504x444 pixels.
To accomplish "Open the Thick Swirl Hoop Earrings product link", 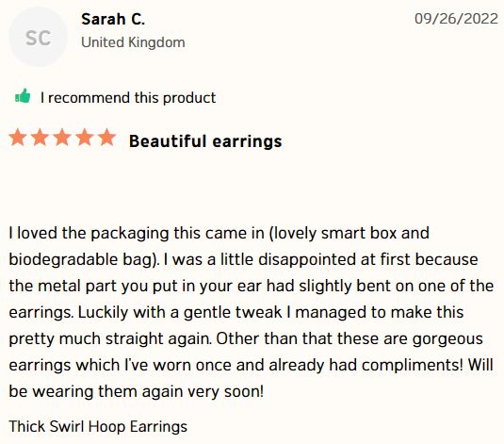I will (x=98, y=426).
